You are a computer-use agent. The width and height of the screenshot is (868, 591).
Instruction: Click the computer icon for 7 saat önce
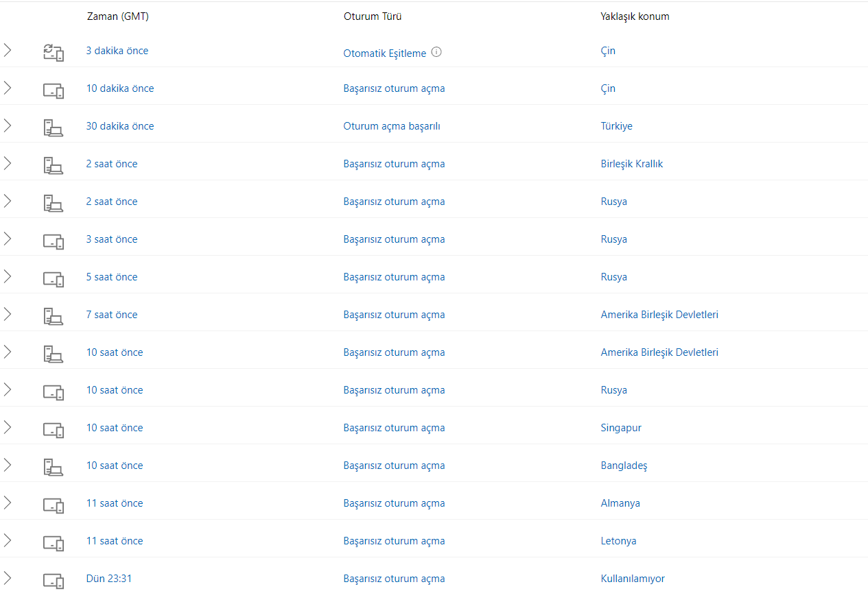point(54,315)
